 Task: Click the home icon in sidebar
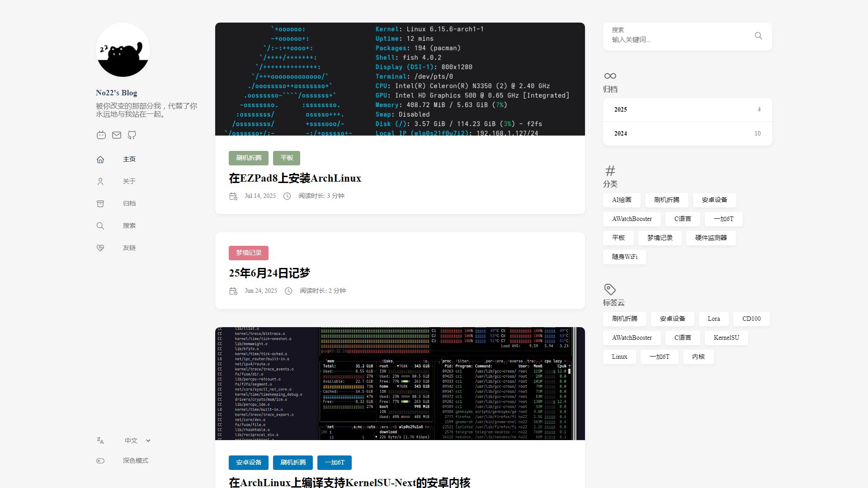(100, 160)
